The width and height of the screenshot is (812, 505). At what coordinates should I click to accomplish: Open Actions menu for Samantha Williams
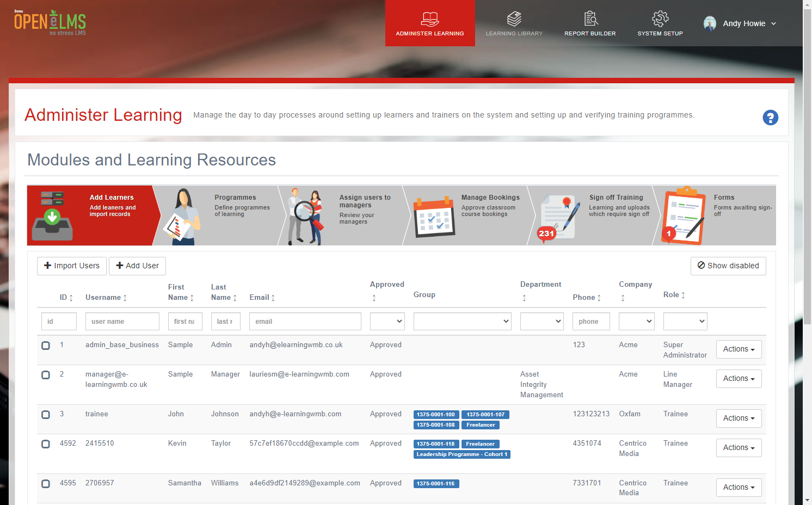[x=739, y=488]
